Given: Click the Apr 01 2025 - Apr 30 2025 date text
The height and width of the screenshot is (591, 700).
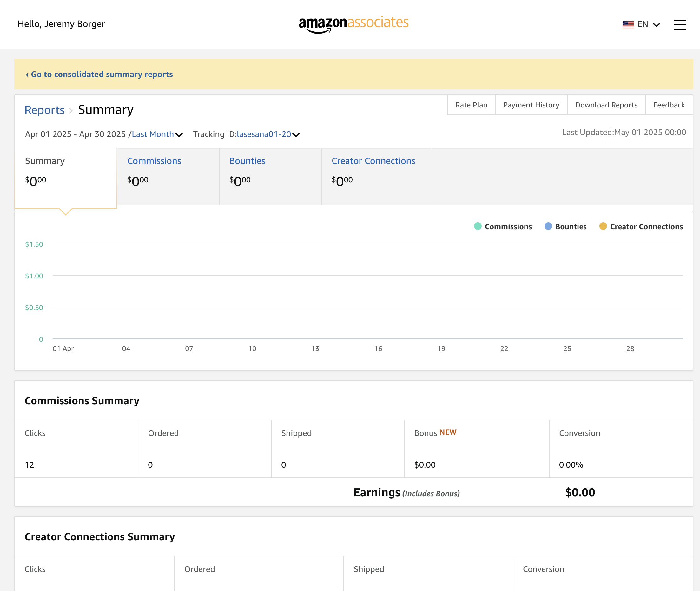Looking at the screenshot, I should point(75,134).
